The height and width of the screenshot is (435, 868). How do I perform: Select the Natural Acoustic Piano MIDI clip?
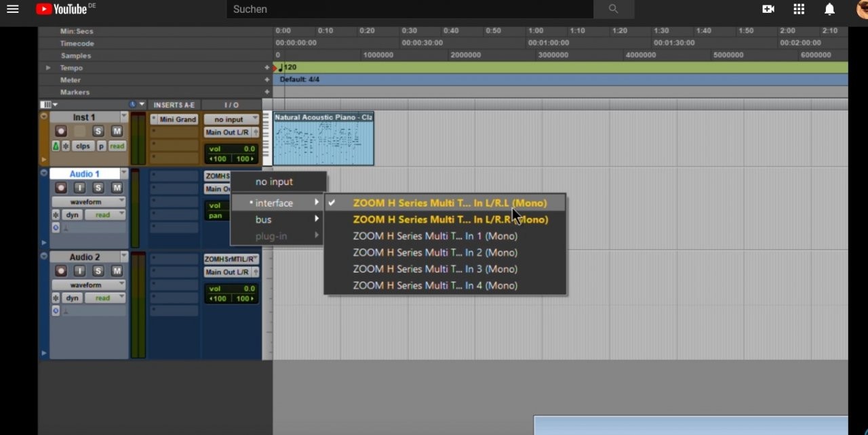pyautogui.click(x=323, y=138)
